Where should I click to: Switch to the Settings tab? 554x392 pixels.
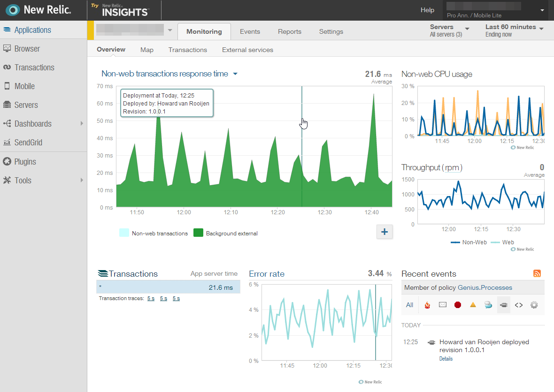point(331,31)
